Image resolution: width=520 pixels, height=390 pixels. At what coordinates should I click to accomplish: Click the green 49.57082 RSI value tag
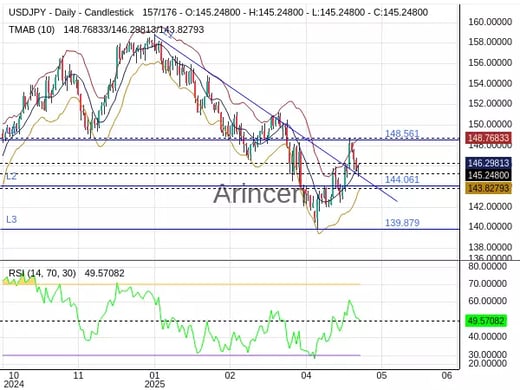point(487,321)
